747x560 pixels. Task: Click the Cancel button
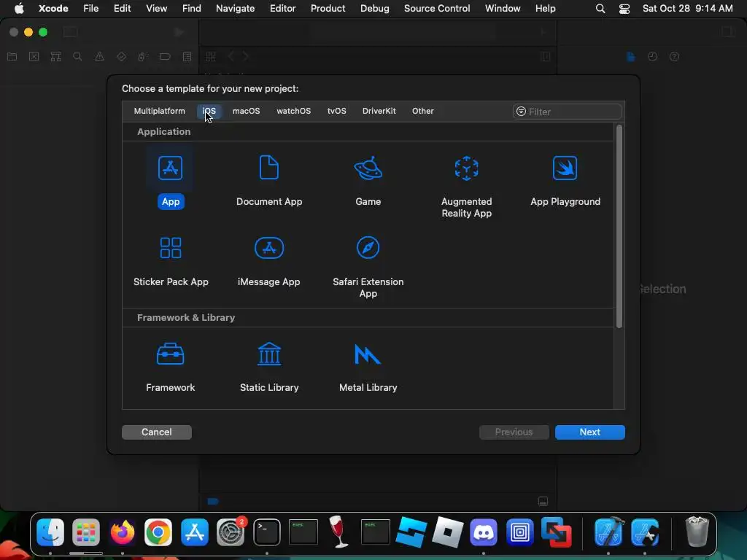point(157,432)
